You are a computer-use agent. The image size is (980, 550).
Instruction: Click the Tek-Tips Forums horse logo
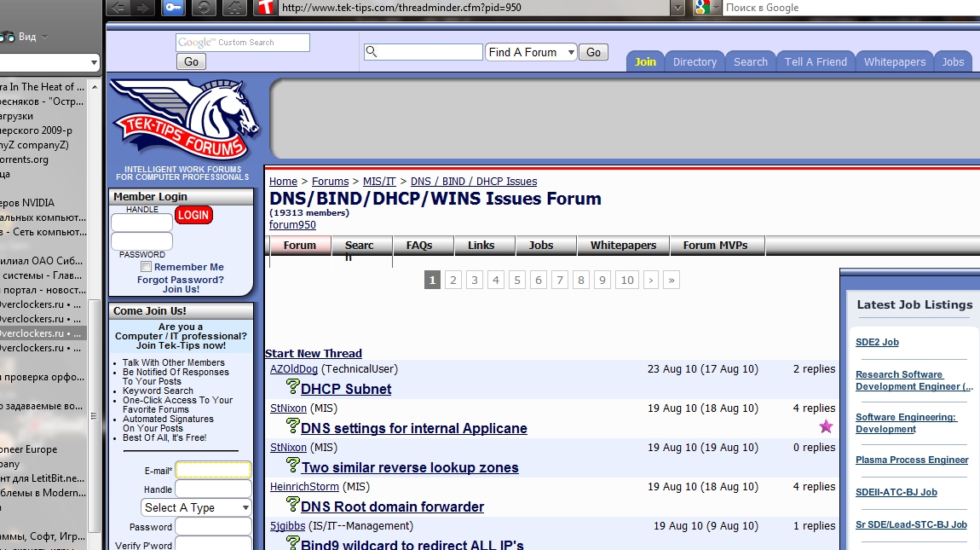tap(184, 119)
